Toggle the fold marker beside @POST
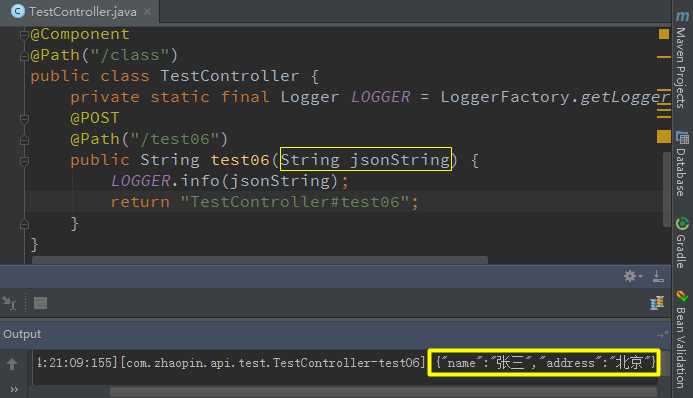Image resolution: width=693 pixels, height=398 pixels. 24,118
